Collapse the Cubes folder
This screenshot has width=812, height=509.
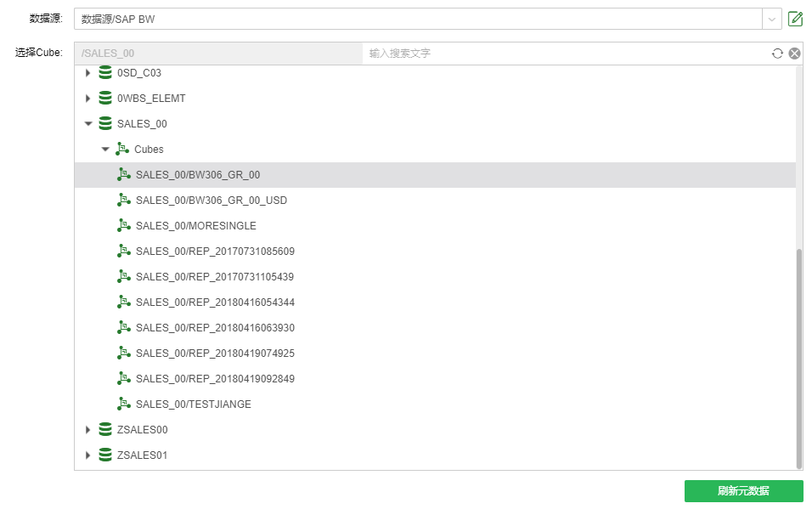tap(105, 150)
